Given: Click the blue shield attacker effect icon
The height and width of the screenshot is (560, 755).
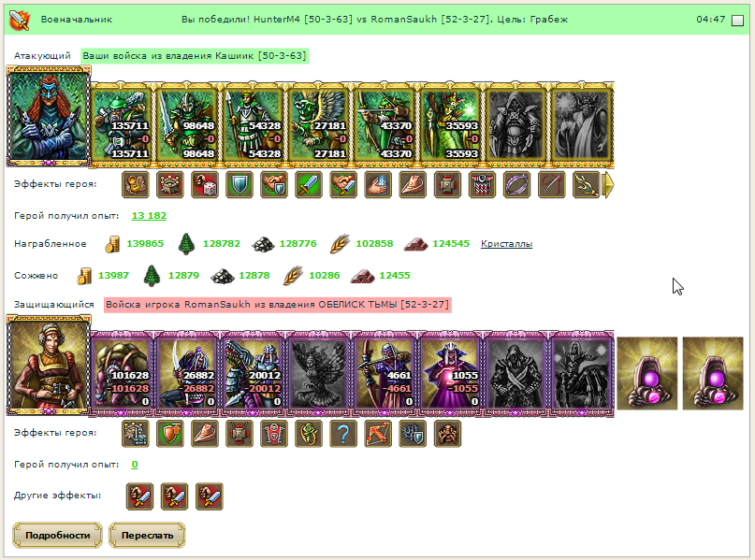Looking at the screenshot, I should [240, 185].
